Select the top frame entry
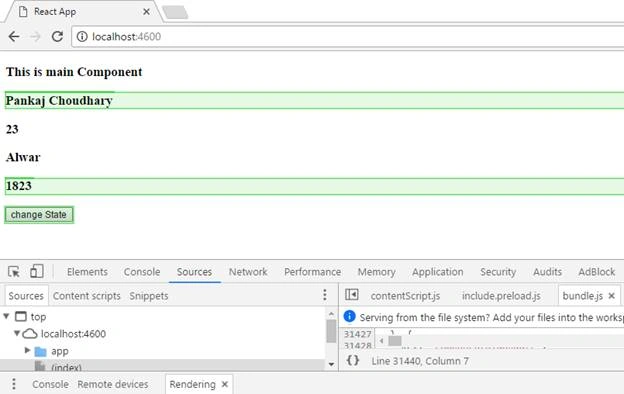624x394 pixels. [38, 317]
